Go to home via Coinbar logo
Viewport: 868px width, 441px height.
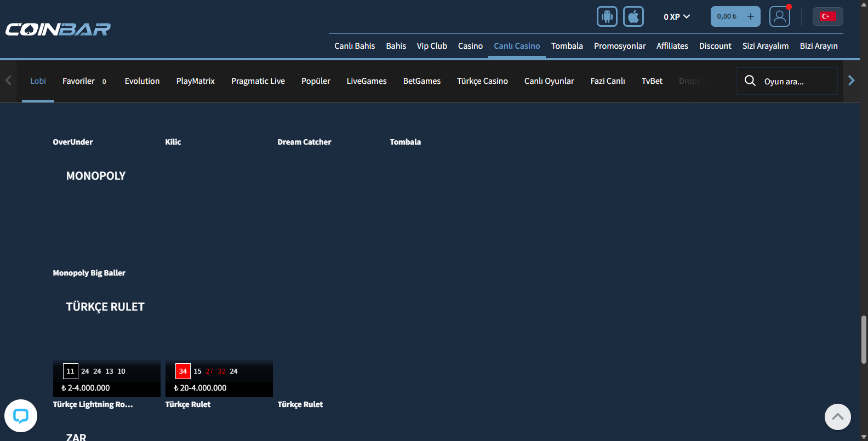pos(58,29)
